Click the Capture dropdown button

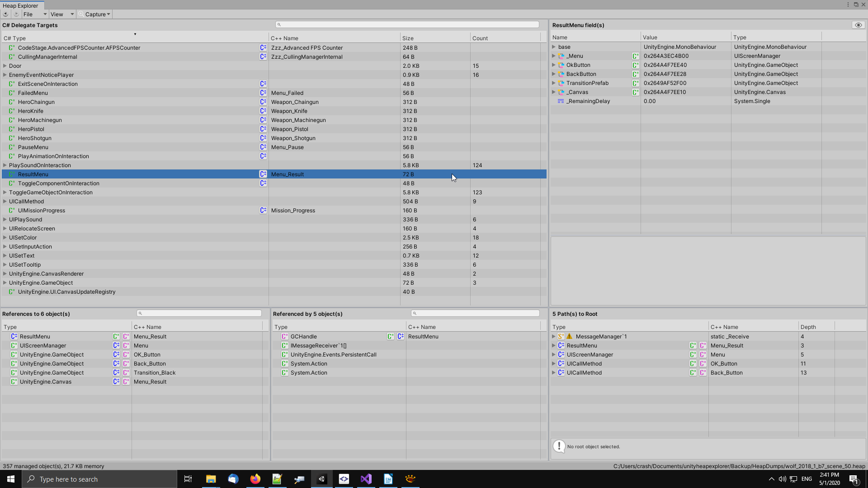tap(95, 14)
